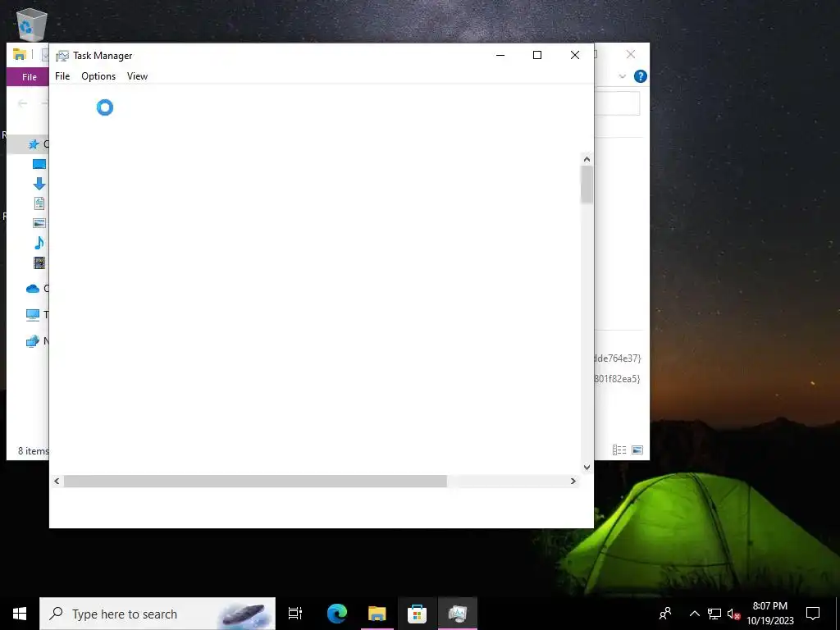Image resolution: width=840 pixels, height=630 pixels.
Task: Minimize the Task Manager window
Action: coord(500,55)
